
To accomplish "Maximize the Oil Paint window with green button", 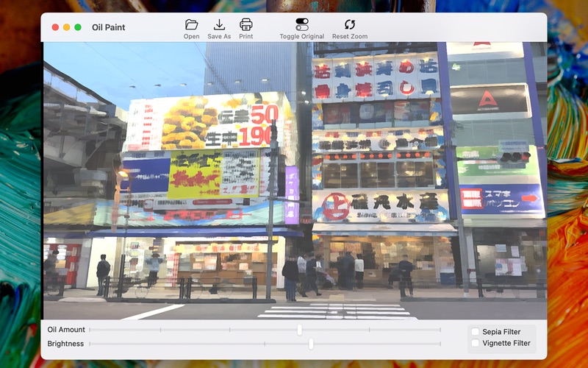I will (x=78, y=27).
